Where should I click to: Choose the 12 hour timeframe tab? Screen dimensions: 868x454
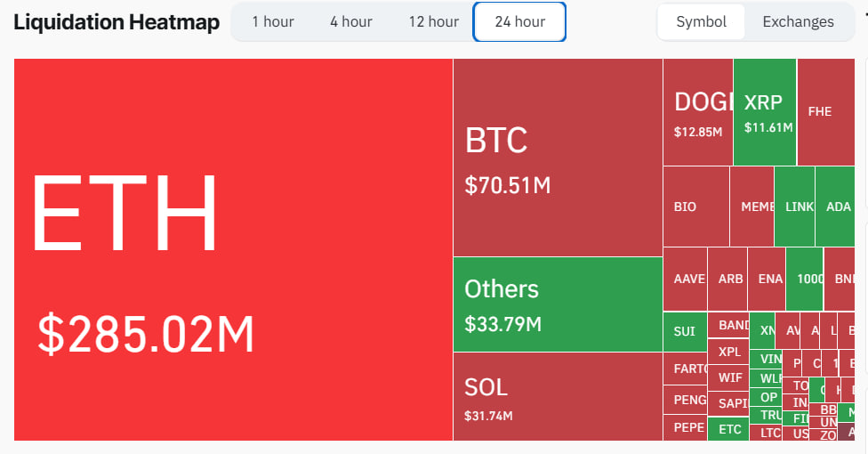click(433, 21)
